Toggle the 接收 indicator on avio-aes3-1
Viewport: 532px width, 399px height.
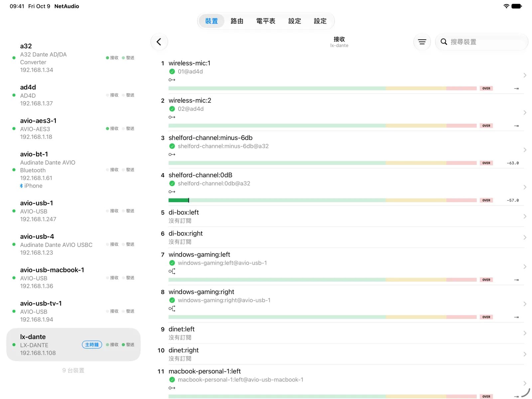(112, 129)
